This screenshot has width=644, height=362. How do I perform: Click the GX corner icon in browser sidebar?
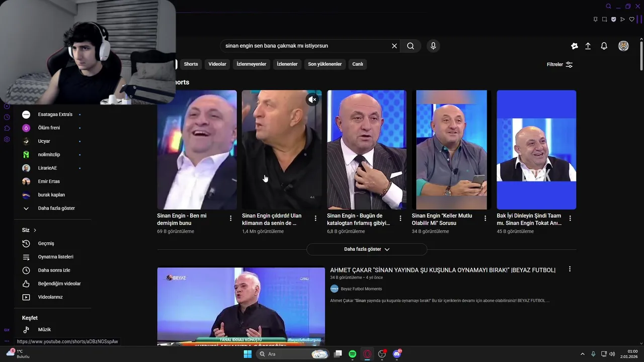click(x=7, y=330)
